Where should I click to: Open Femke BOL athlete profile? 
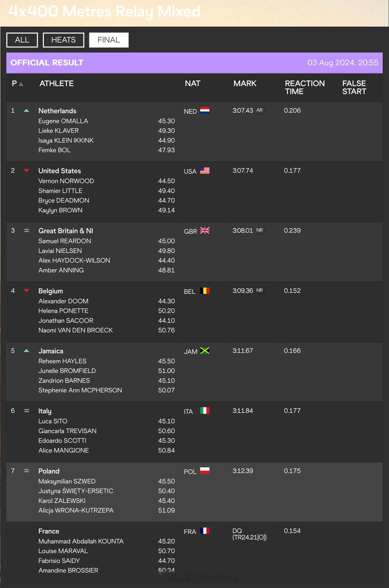[55, 150]
